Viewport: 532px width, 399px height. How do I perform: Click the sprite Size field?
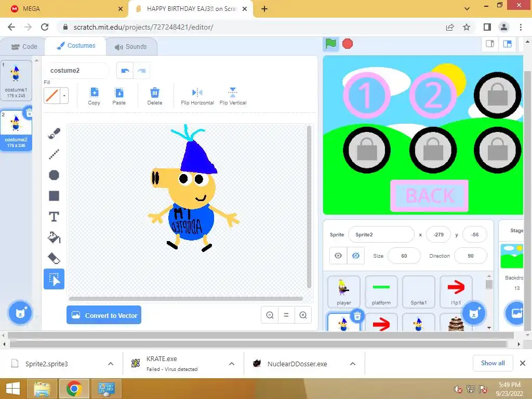coord(404,256)
